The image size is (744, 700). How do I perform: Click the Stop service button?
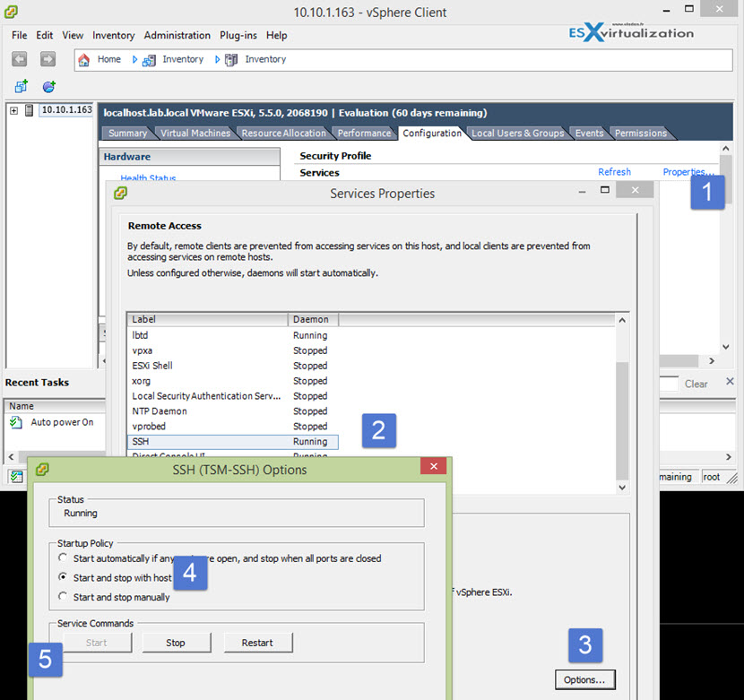tap(176, 643)
